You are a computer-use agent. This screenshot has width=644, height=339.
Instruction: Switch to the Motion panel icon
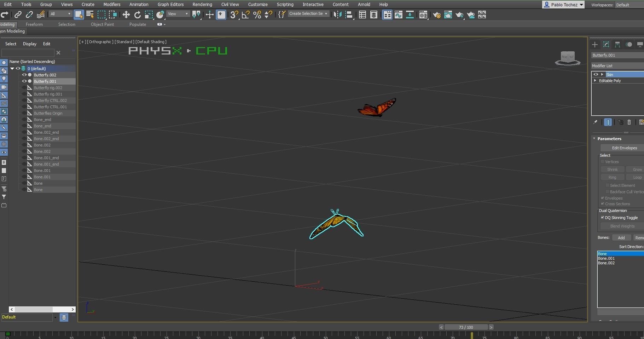pyautogui.click(x=629, y=44)
